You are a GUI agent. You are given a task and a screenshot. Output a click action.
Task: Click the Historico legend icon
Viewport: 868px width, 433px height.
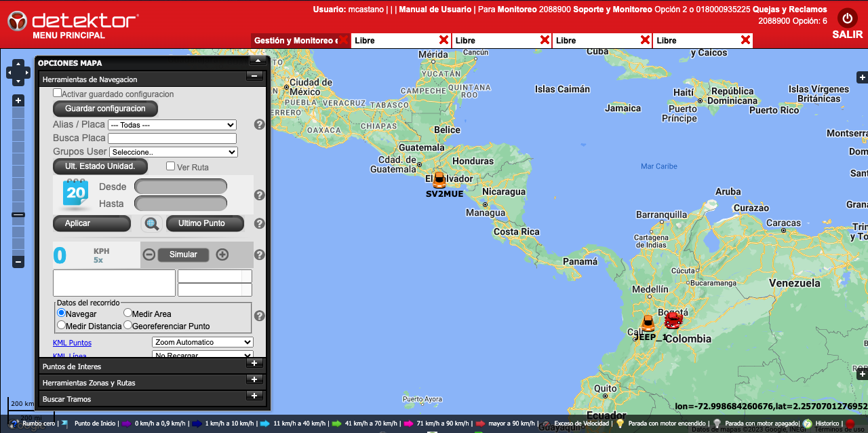(807, 423)
